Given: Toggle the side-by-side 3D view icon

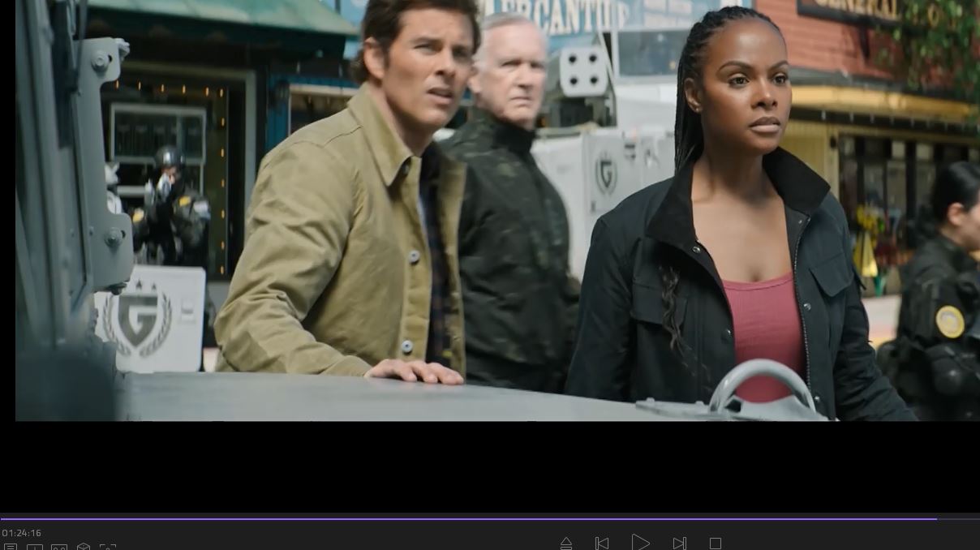Looking at the screenshot, I should coord(59,548).
